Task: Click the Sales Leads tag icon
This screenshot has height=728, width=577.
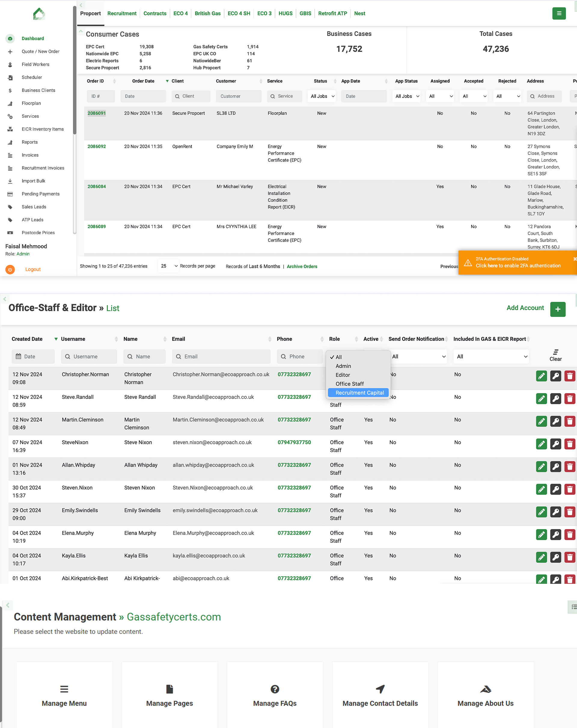Action: point(10,207)
